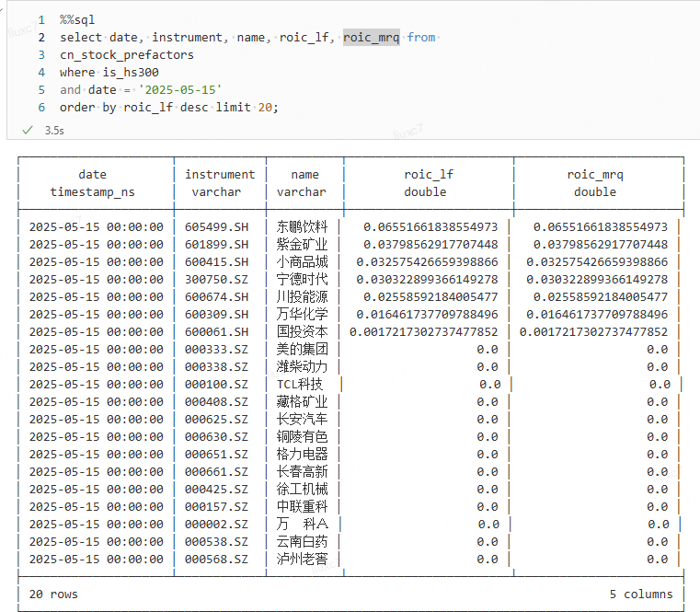This screenshot has width=700, height=612.
Task: Click the TCL科技 name cell
Action: [x=300, y=384]
